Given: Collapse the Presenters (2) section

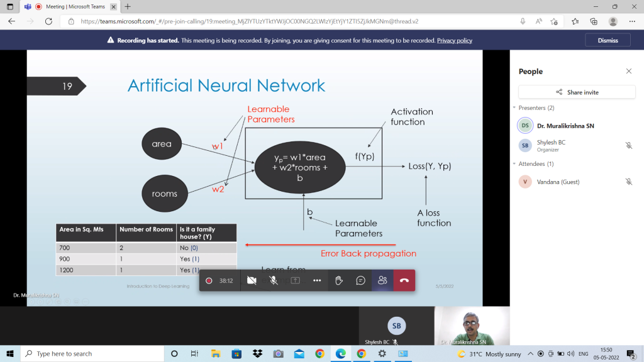Looking at the screenshot, I should [514, 108].
